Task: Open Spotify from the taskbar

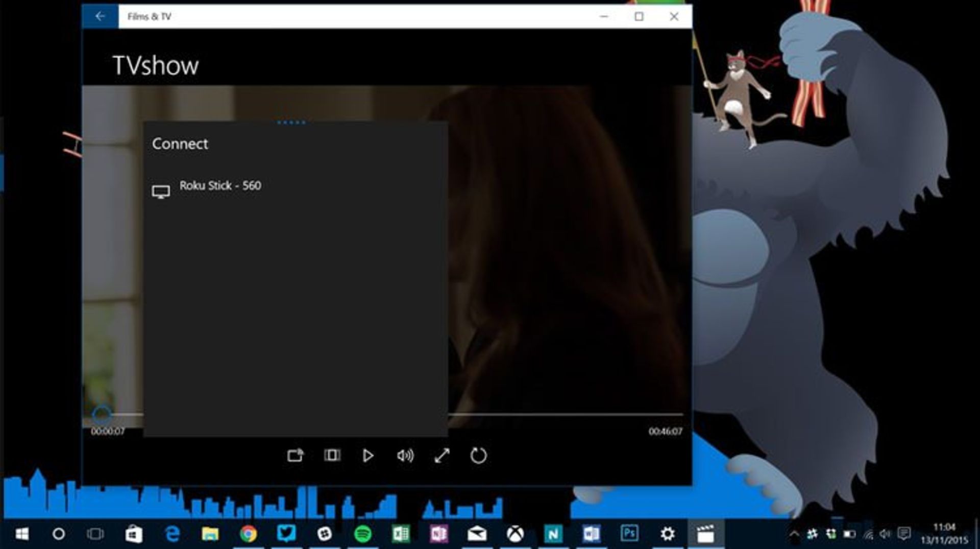Action: (362, 534)
